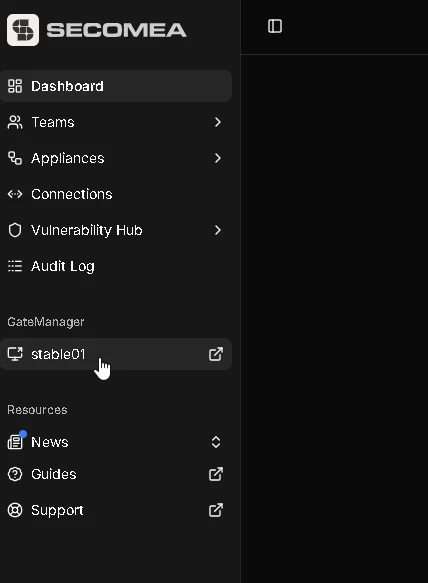Click the Appliances icon
The height and width of the screenshot is (583, 428).
(15, 158)
